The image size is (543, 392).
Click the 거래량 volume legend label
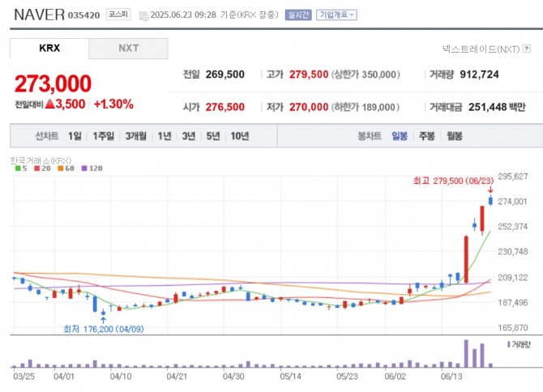tap(519, 344)
